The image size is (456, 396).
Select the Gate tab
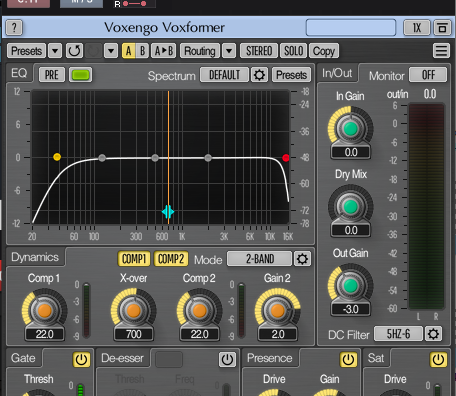23,358
